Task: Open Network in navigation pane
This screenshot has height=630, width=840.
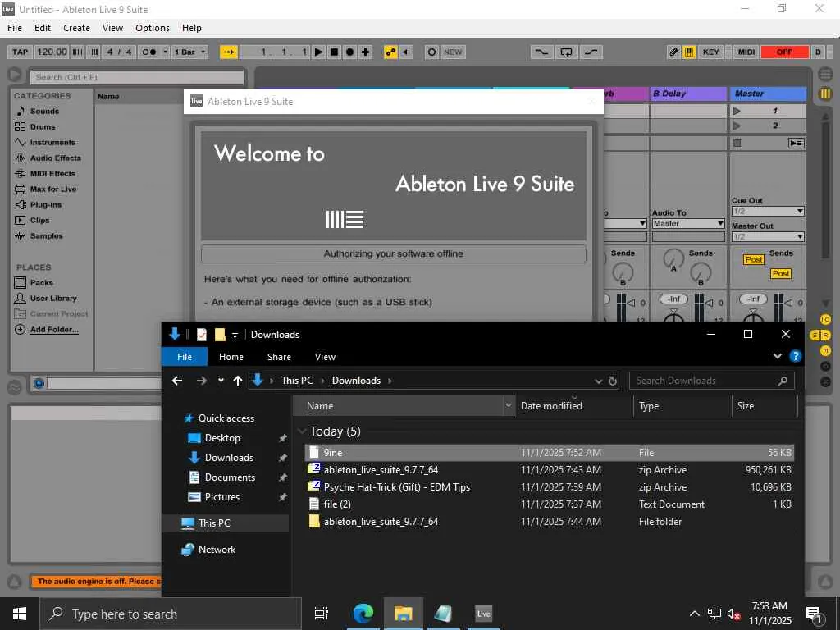Action: [217, 549]
